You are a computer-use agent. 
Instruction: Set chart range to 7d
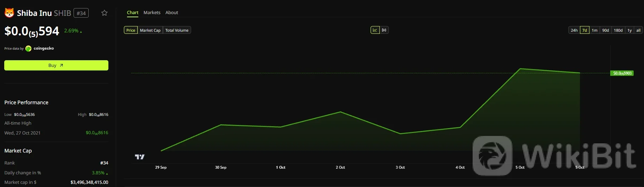(585, 30)
